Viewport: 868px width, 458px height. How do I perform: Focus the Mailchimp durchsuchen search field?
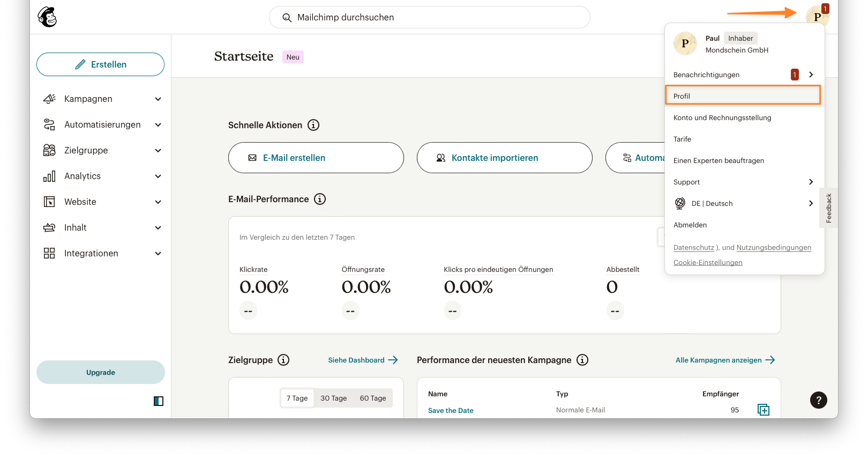pyautogui.click(x=430, y=17)
